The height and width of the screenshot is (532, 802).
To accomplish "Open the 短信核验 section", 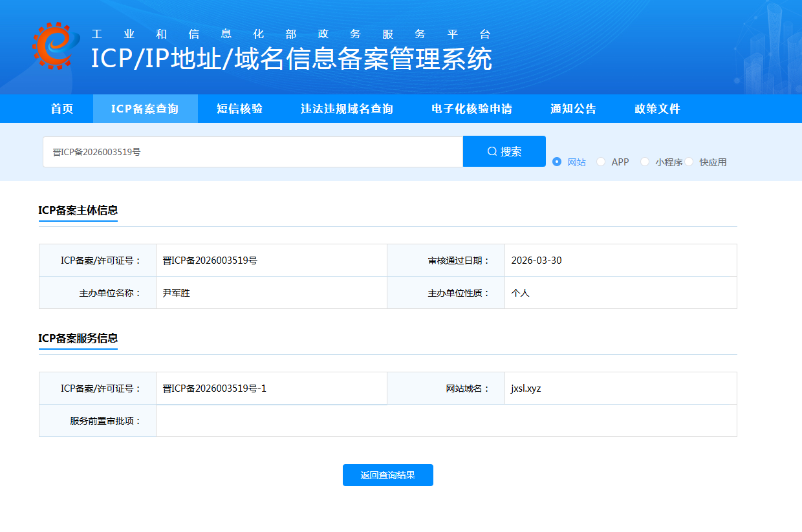I will 240,109.
